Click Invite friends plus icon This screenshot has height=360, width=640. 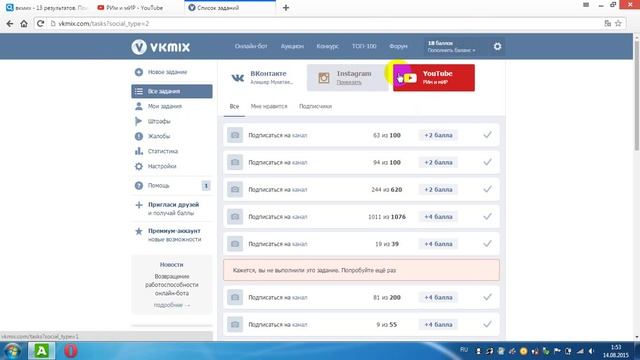(x=139, y=205)
